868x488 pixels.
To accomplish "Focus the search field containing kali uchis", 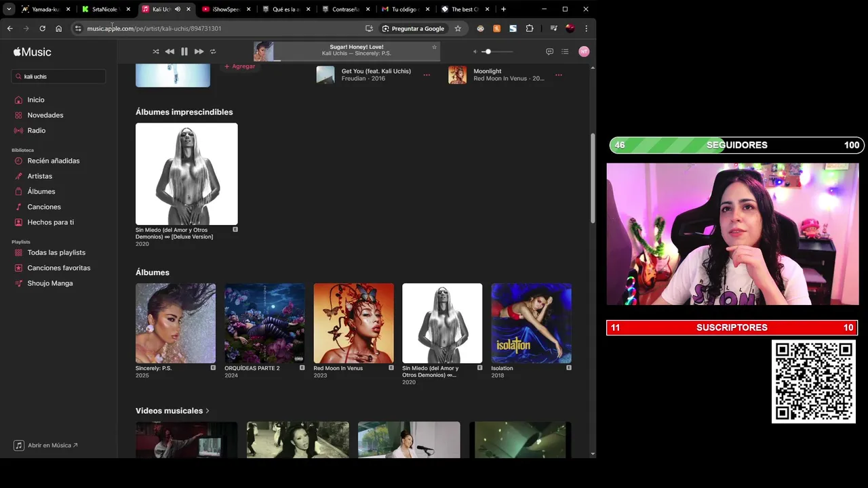I will tap(59, 77).
